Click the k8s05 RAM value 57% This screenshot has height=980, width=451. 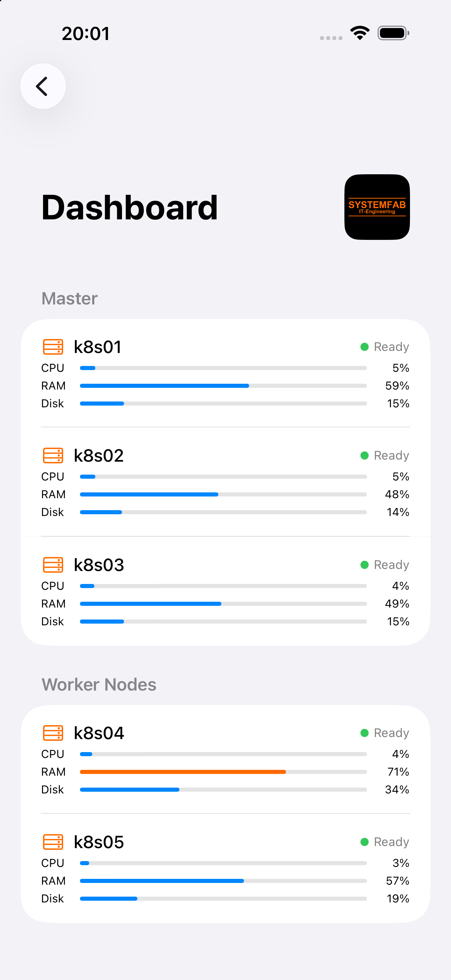(x=397, y=881)
